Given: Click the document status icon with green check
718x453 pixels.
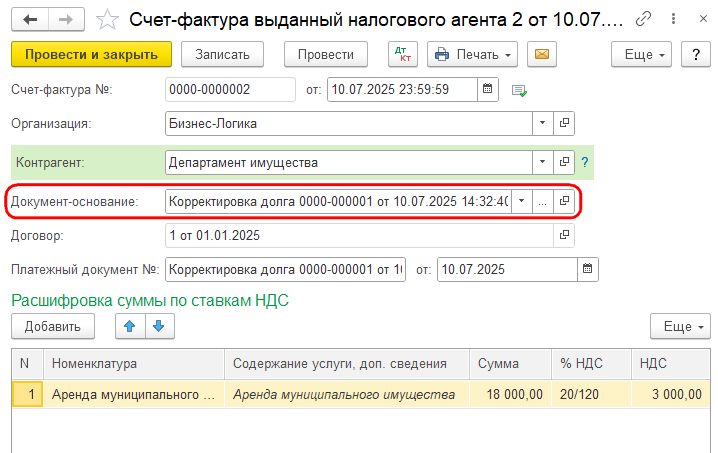Looking at the screenshot, I should click(519, 90).
